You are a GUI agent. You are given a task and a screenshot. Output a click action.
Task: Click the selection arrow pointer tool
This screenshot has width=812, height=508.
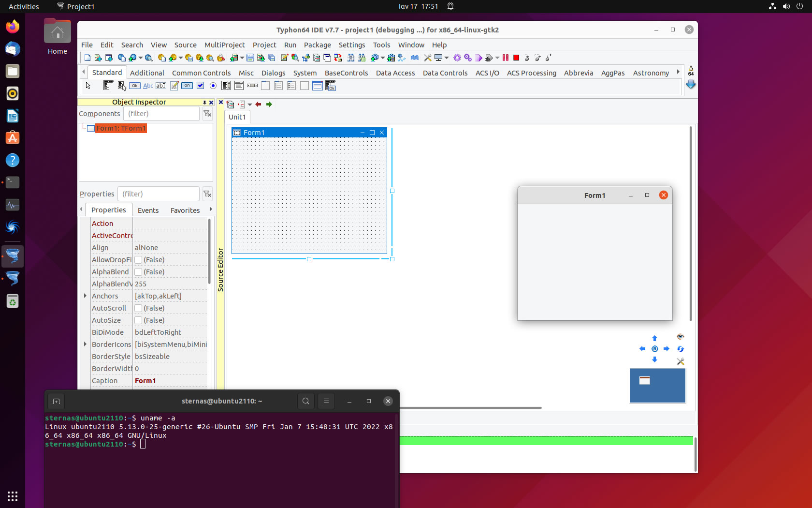(x=88, y=86)
